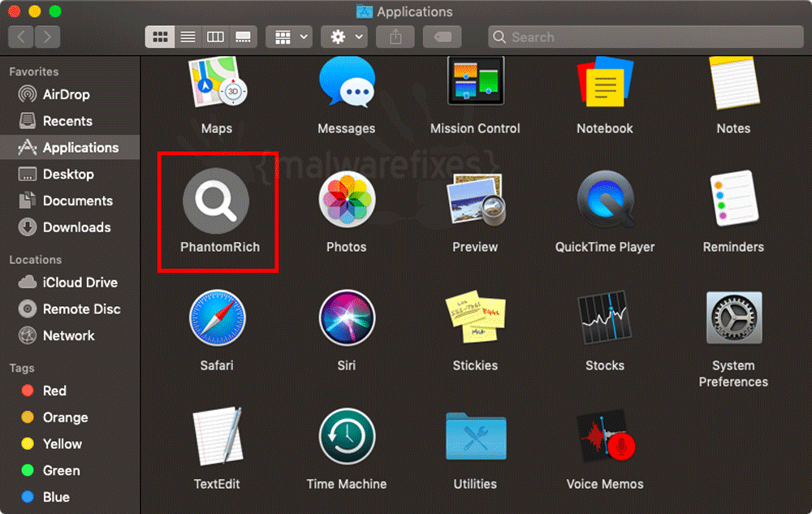Screen dimensions: 812x514
Task: Select the Time Machine app
Action: pyautogui.click(x=347, y=436)
